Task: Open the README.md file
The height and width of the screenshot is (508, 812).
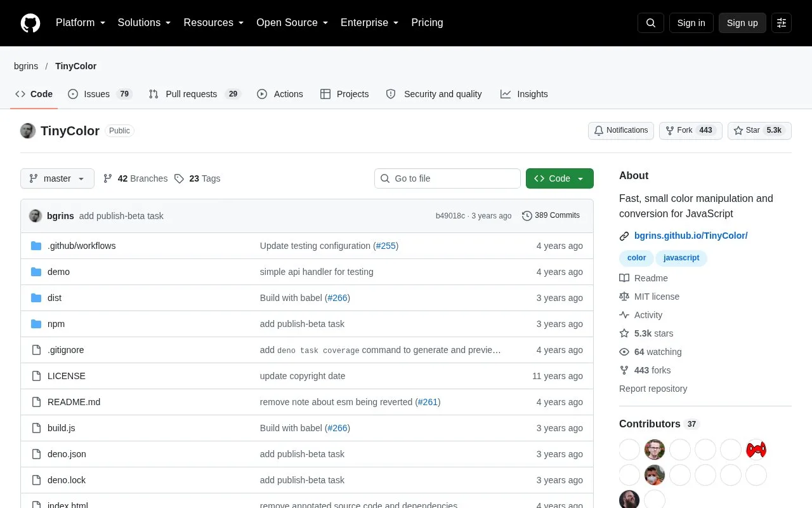Action: (74, 402)
